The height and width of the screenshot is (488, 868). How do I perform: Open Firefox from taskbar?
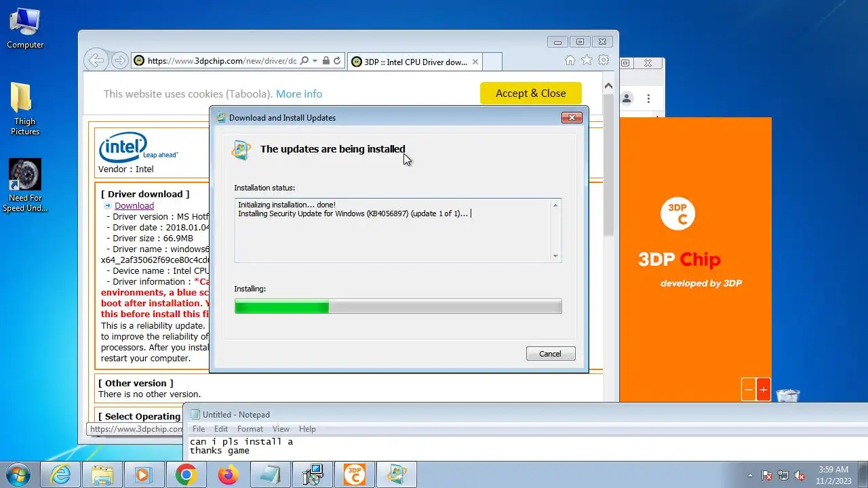(229, 474)
